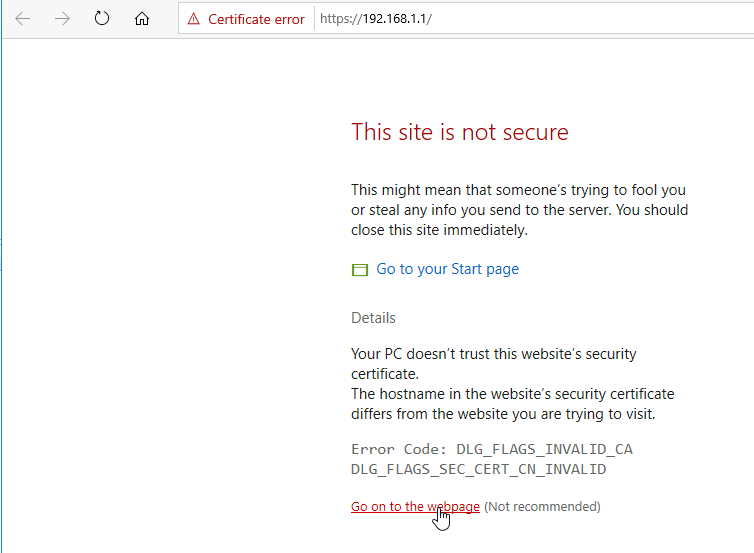Reload the page with the Refresh icon

(x=101, y=19)
